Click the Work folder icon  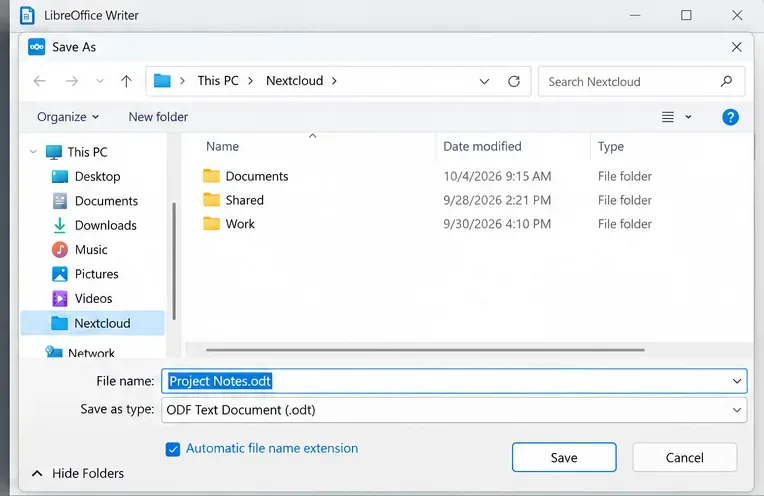pyautogui.click(x=211, y=223)
